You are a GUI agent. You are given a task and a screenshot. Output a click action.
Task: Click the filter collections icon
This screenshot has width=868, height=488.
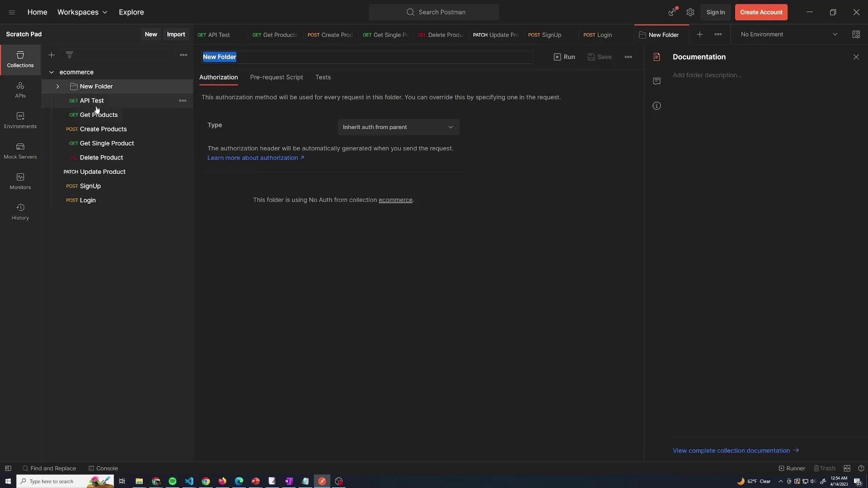pos(69,55)
